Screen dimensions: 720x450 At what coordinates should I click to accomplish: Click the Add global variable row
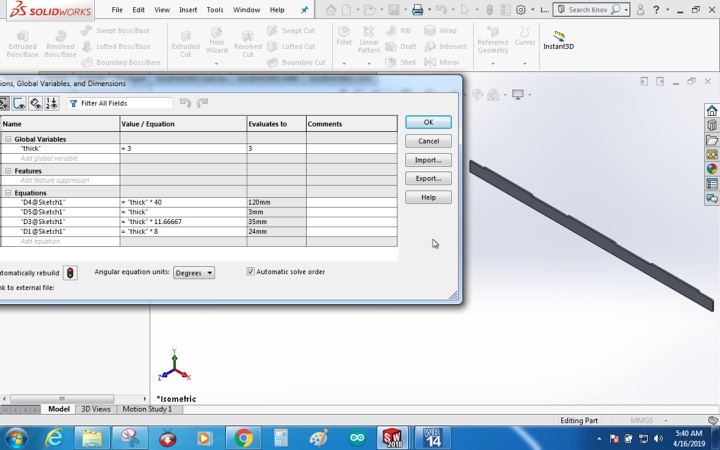[60, 158]
